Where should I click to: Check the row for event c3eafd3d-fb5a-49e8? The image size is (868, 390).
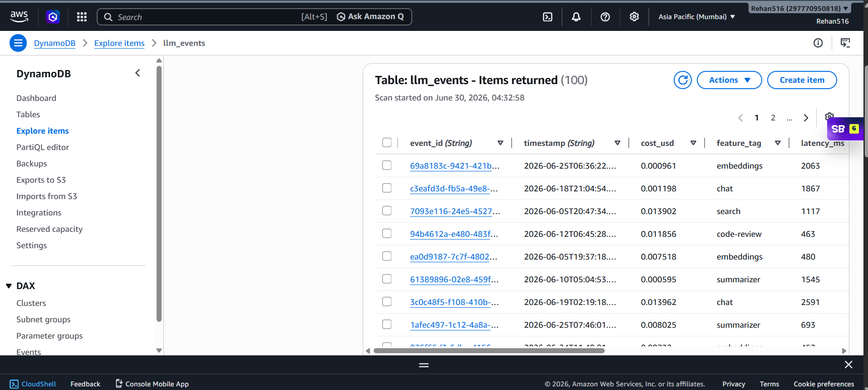pyautogui.click(x=387, y=188)
